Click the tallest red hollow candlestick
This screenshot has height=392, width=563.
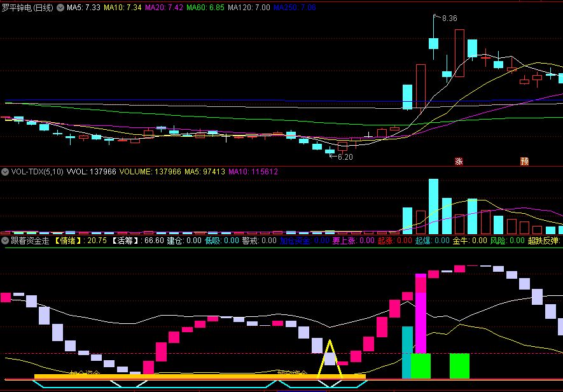(x=459, y=53)
